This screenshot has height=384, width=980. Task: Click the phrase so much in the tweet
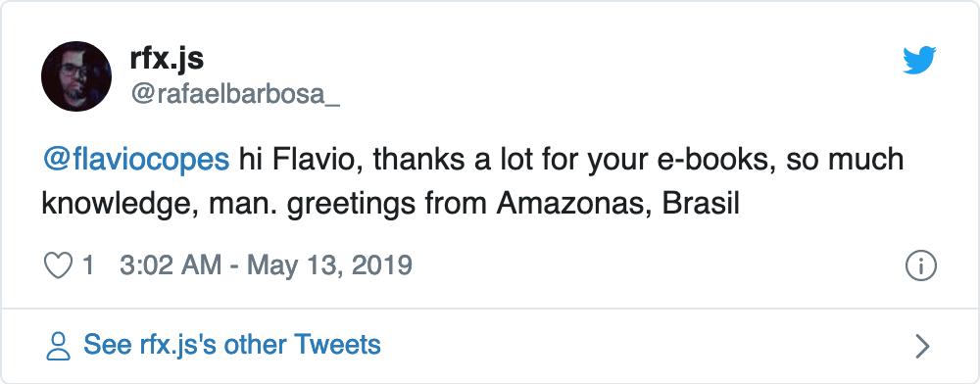tap(845, 160)
